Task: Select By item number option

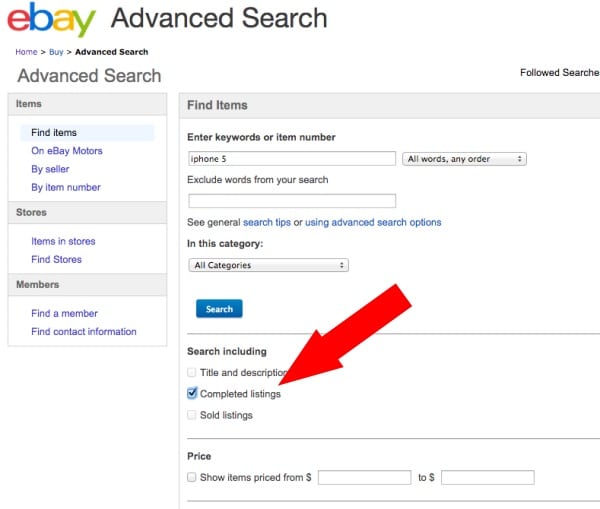Action: tap(66, 187)
